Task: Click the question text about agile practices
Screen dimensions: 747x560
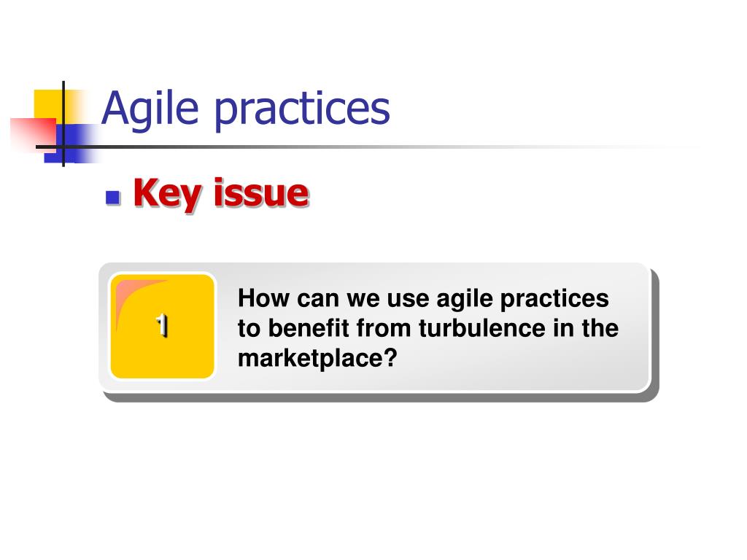Action: 427,327
